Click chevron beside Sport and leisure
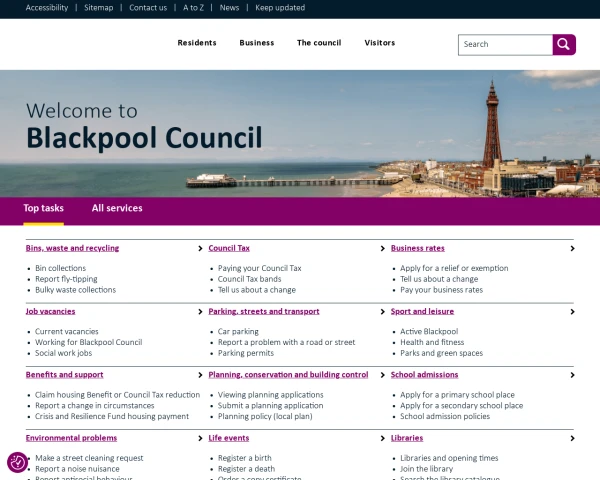The image size is (600, 480). (x=572, y=312)
